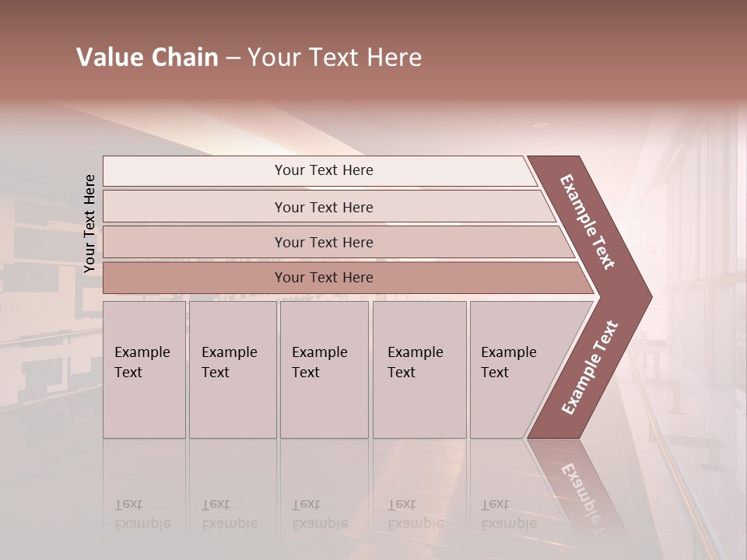This screenshot has width=747, height=560.
Task: Click the upper chevron 'Example Text' label
Action: point(588,222)
